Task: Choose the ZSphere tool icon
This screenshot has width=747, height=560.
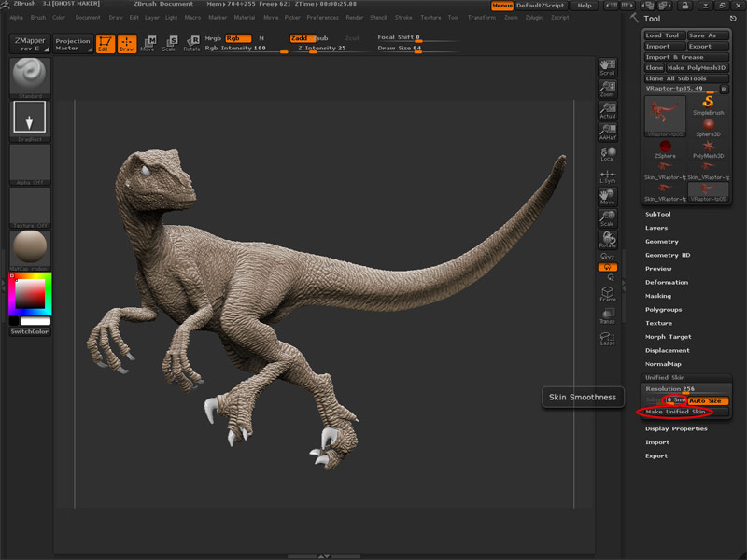Action: point(665,147)
